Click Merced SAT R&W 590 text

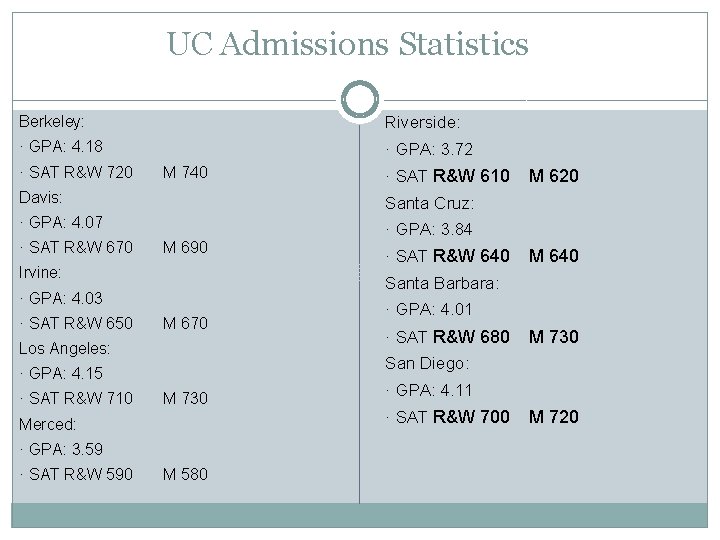(77, 474)
